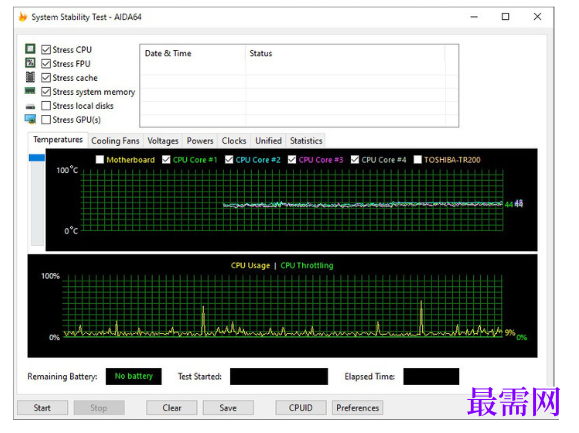Click the blue graph scale slider handle
Image resolution: width=579 pixels, height=433 pixels.
click(37, 158)
